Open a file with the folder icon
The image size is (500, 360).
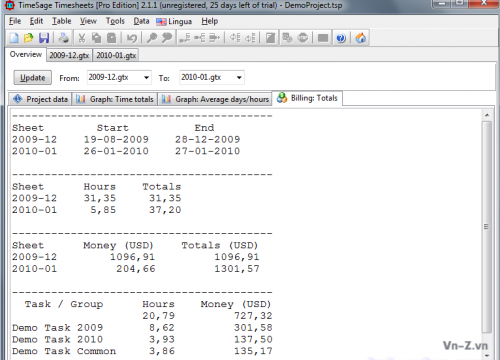29,38
